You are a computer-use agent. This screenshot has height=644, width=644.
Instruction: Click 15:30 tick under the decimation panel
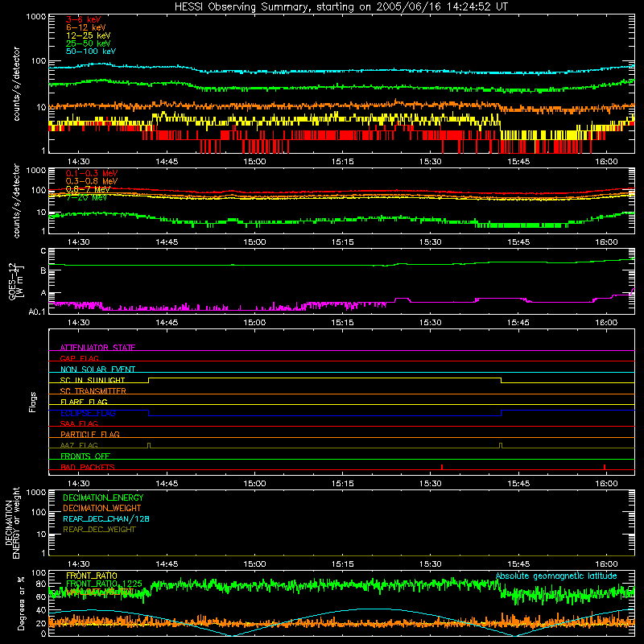[x=431, y=564]
